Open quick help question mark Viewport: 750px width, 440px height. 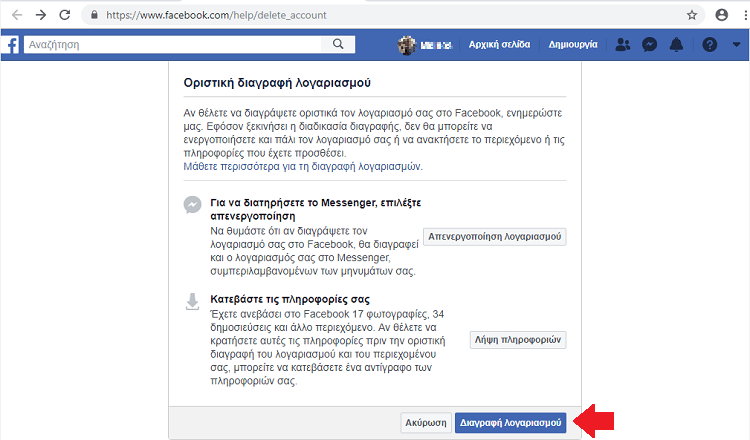click(709, 44)
